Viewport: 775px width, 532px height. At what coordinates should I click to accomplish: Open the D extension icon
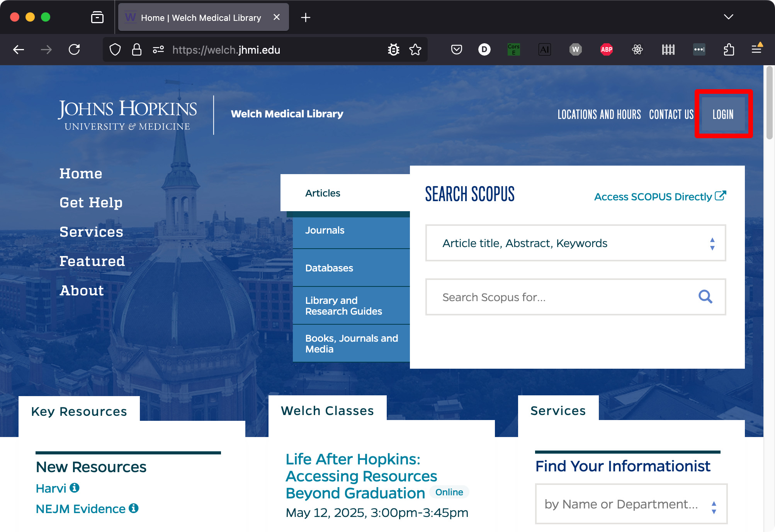coord(484,49)
